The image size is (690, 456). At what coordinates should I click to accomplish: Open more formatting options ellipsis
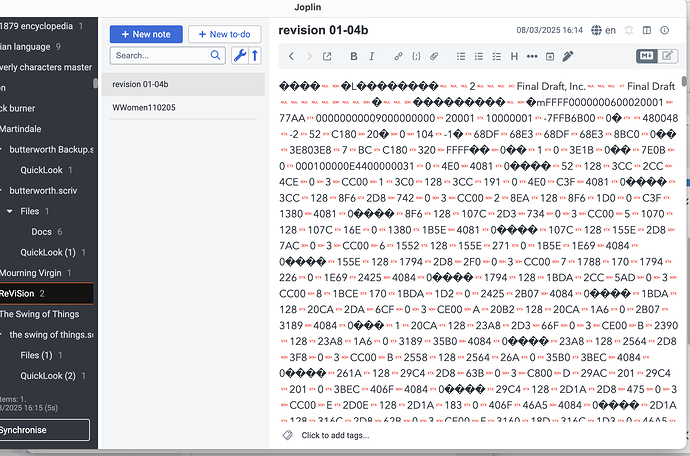(x=532, y=56)
